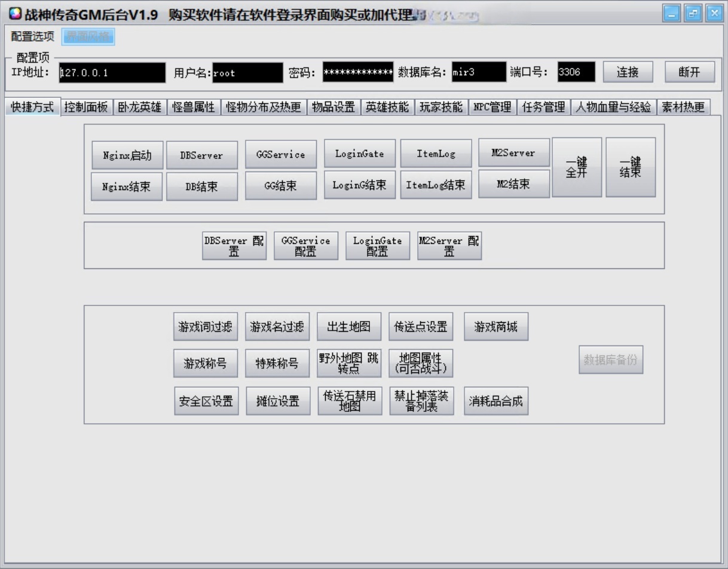The image size is (728, 569).
Task: Open 消耗品合成 consumable synthesis settings
Action: click(x=495, y=400)
